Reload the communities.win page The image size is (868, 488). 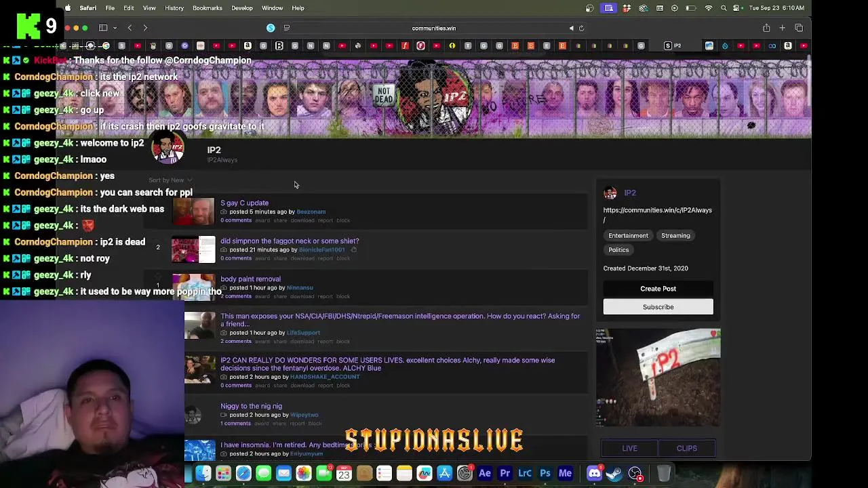581,28
